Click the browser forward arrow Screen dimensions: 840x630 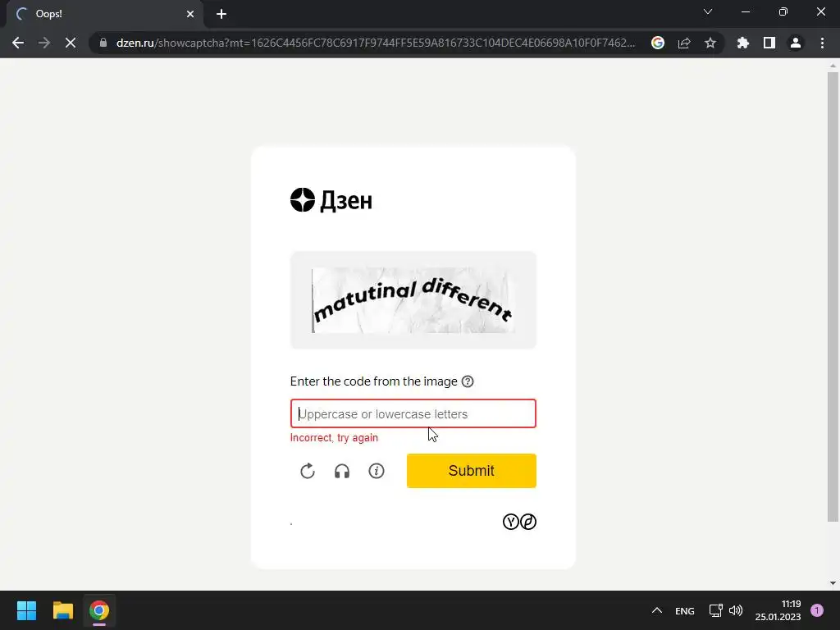pos(44,43)
